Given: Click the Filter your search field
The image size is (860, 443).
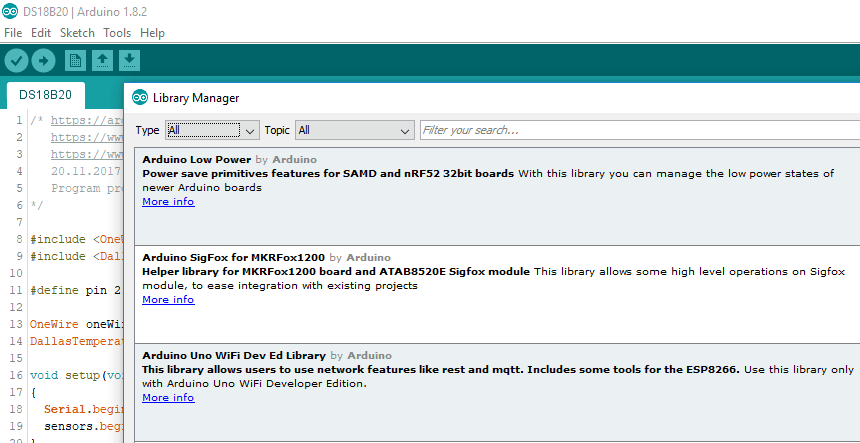Looking at the screenshot, I should click(x=640, y=130).
